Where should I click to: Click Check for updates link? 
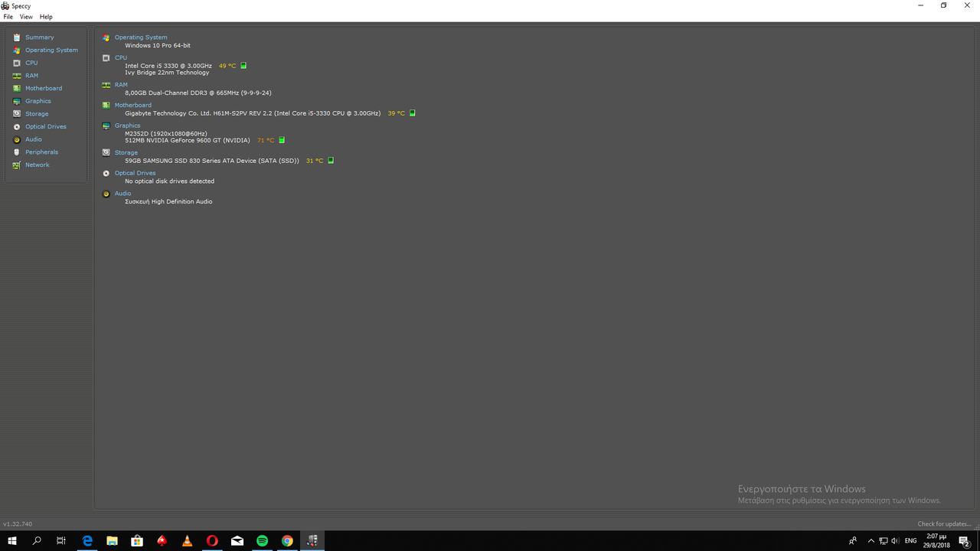pos(944,524)
